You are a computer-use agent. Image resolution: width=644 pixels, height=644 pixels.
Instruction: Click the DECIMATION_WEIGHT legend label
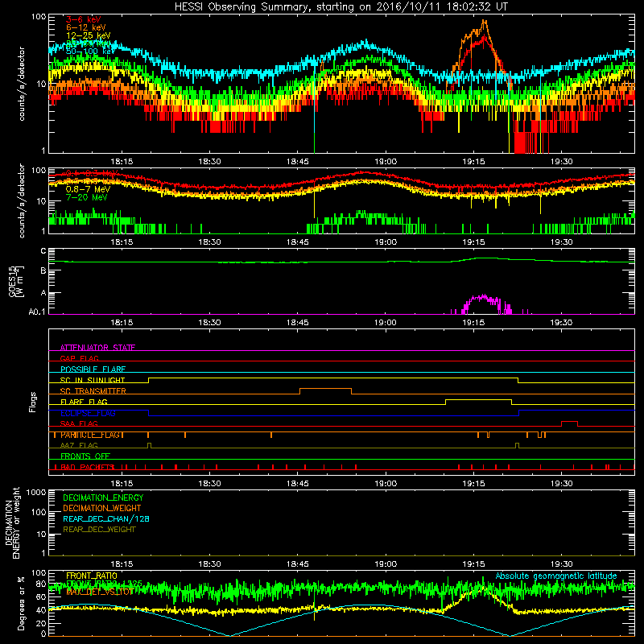pos(102,508)
